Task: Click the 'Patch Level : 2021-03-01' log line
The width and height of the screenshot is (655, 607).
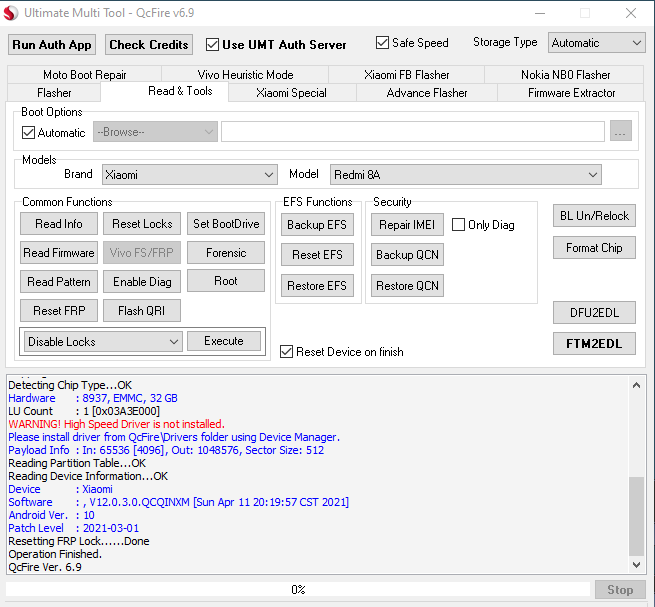Action: [74, 528]
